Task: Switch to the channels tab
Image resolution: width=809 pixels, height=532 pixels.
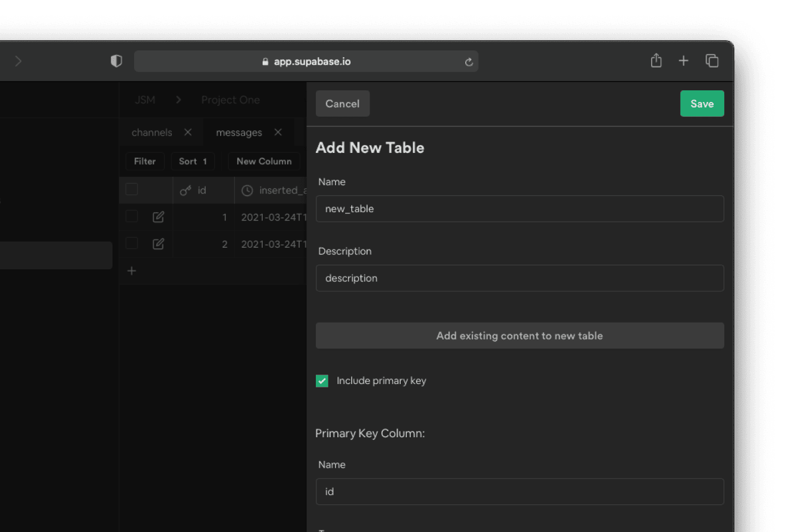Action: click(152, 132)
